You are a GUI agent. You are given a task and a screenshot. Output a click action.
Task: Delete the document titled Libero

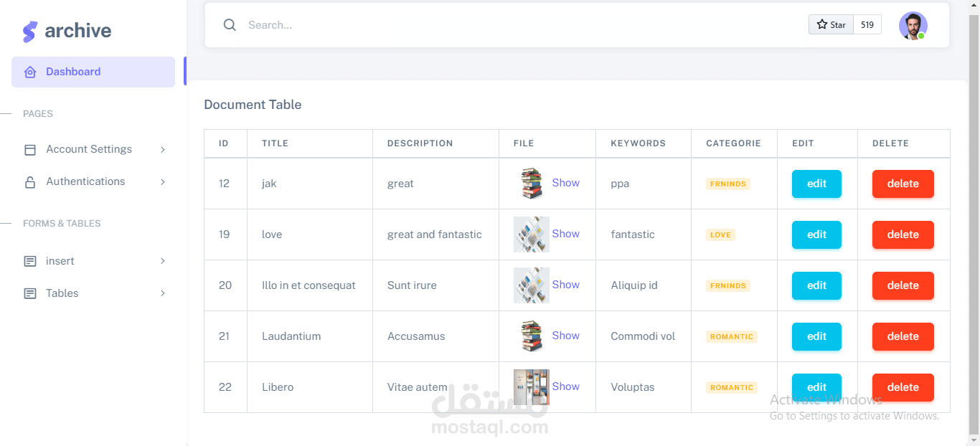903,387
